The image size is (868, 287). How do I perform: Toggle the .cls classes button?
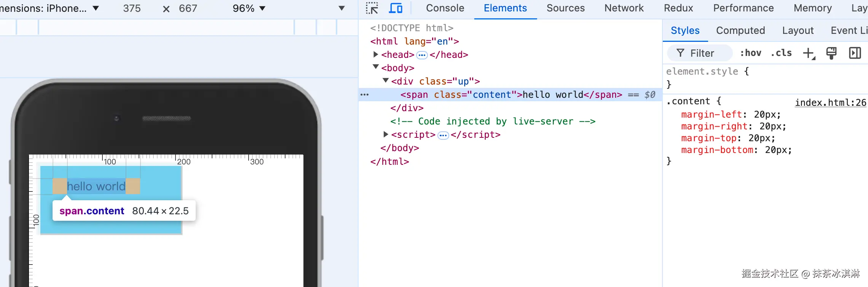pos(781,53)
